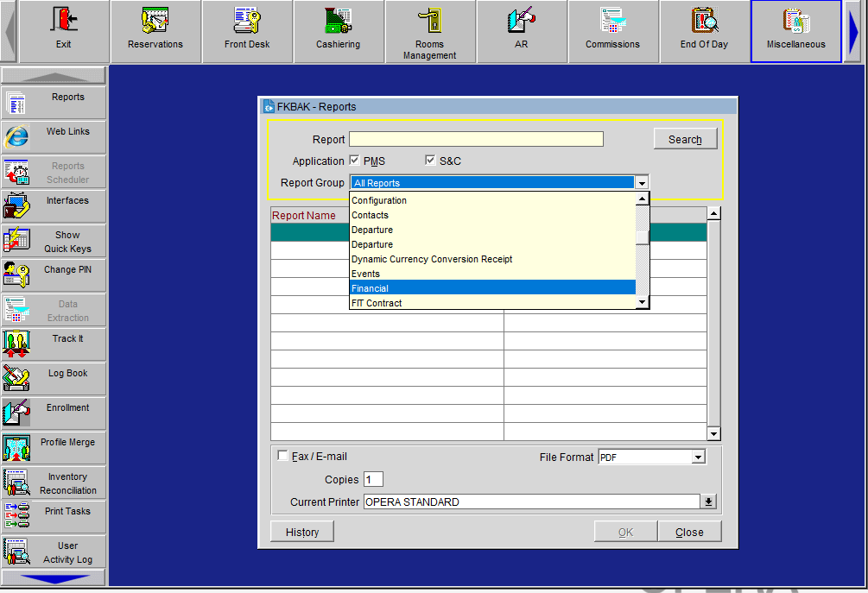
Task: Open the Reservations module icon
Action: 155,21
